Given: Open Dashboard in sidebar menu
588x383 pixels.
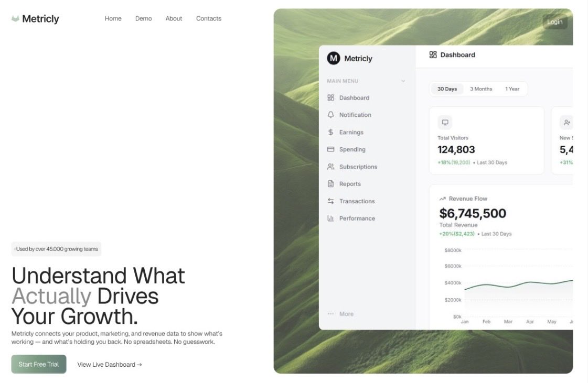Looking at the screenshot, I should 355,98.
